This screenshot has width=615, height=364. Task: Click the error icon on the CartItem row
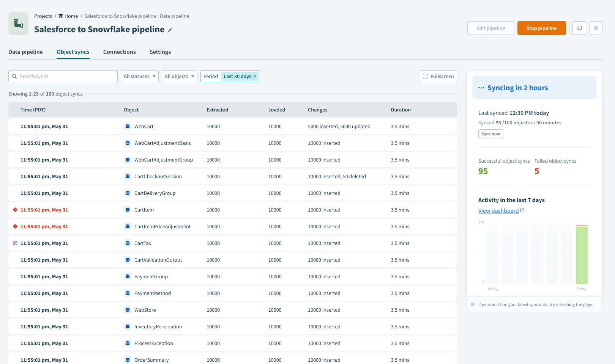pos(15,210)
